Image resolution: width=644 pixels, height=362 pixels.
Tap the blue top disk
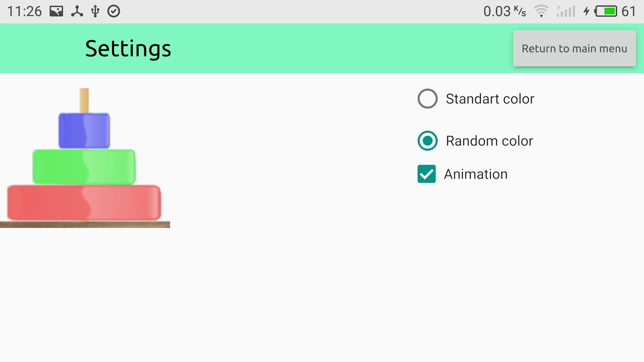pyautogui.click(x=84, y=131)
